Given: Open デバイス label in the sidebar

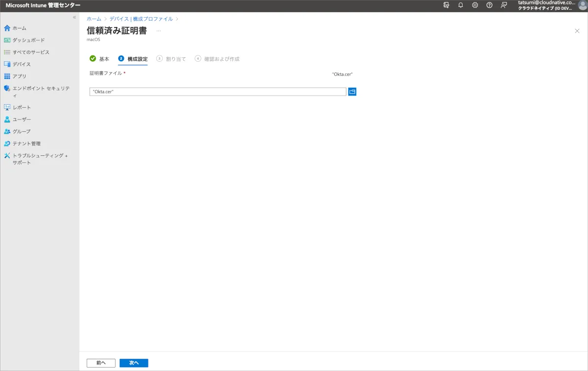Looking at the screenshot, I should coord(22,64).
